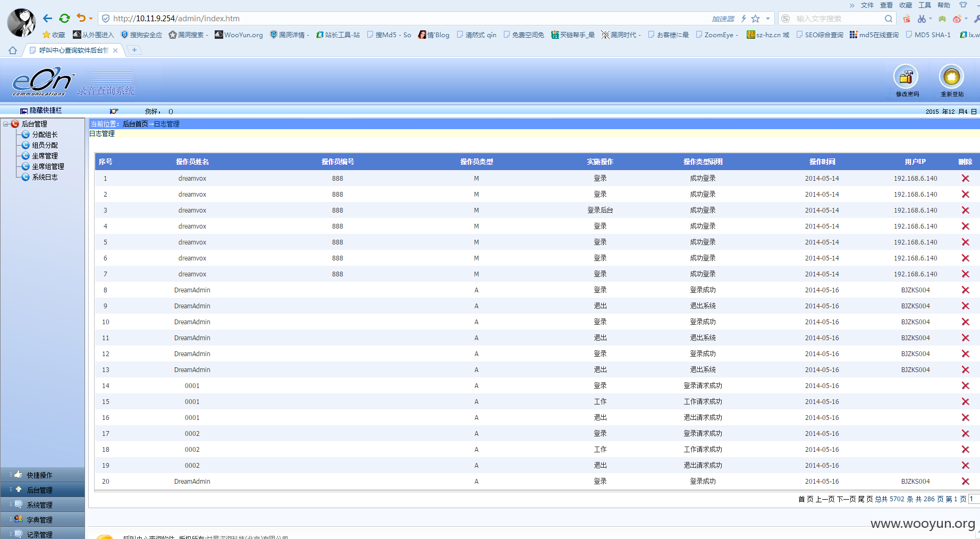Click the browser back arrow
Screen dimensions: 980x539
[47, 19]
